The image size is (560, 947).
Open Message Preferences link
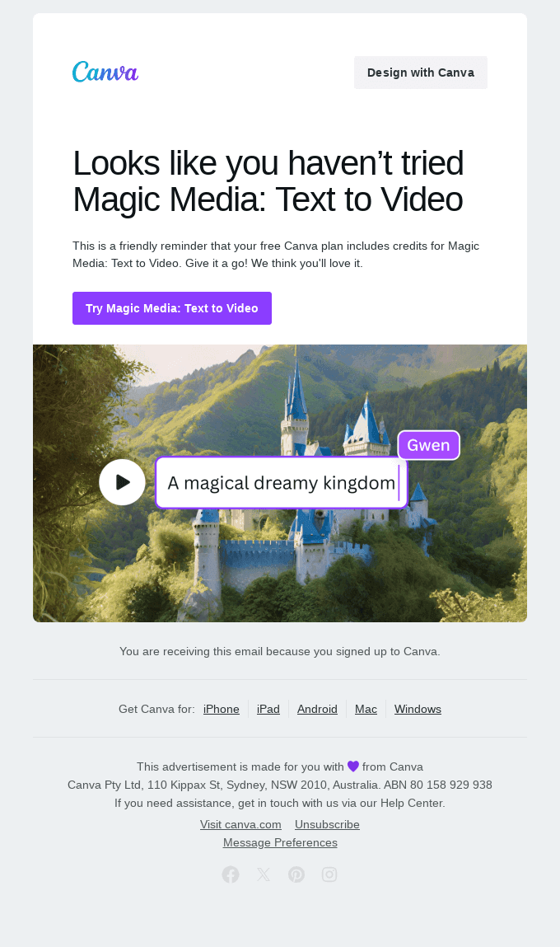[280, 842]
